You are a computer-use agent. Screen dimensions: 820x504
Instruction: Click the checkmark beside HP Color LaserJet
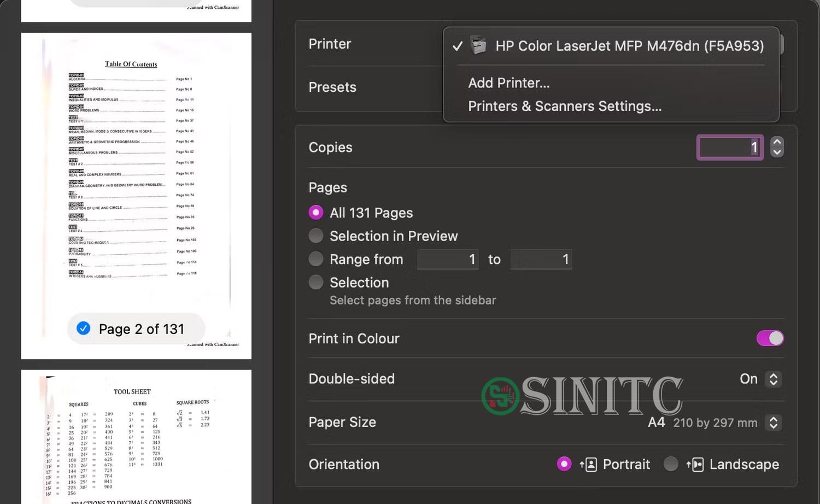pos(458,46)
